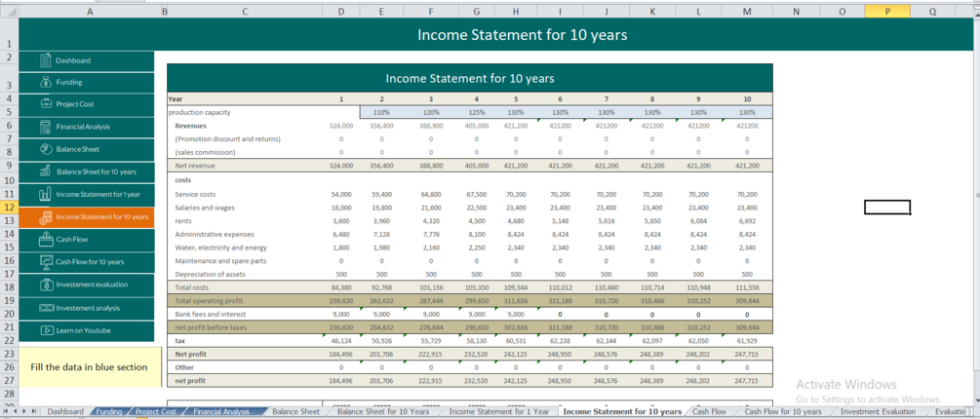The height and width of the screenshot is (419, 980).
Task: Select year 2 production capacity cell 110%
Action: point(381,112)
